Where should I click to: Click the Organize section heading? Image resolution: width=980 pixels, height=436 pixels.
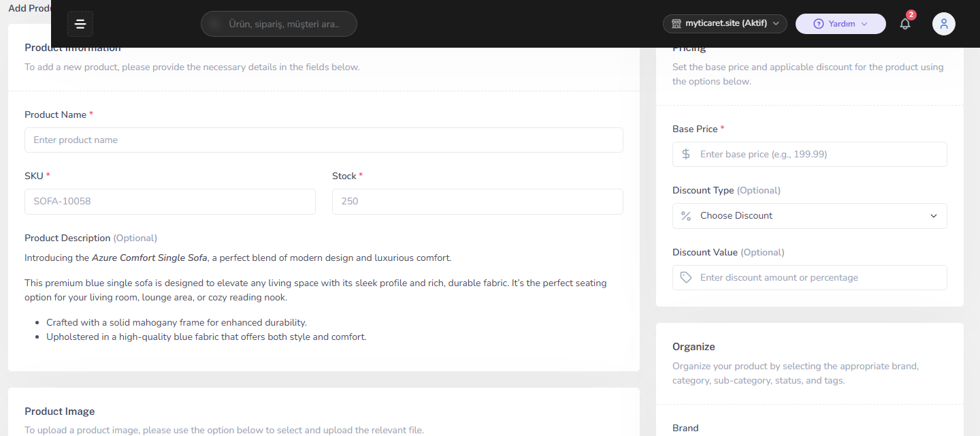coord(693,347)
